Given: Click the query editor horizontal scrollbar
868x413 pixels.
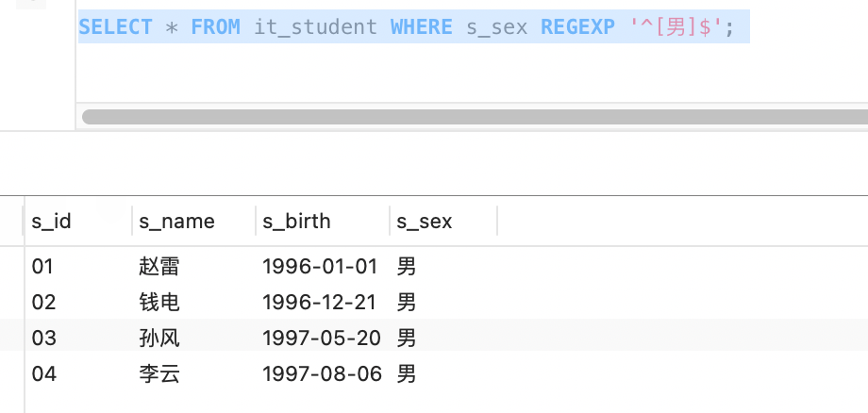Looking at the screenshot, I should coord(472,117).
